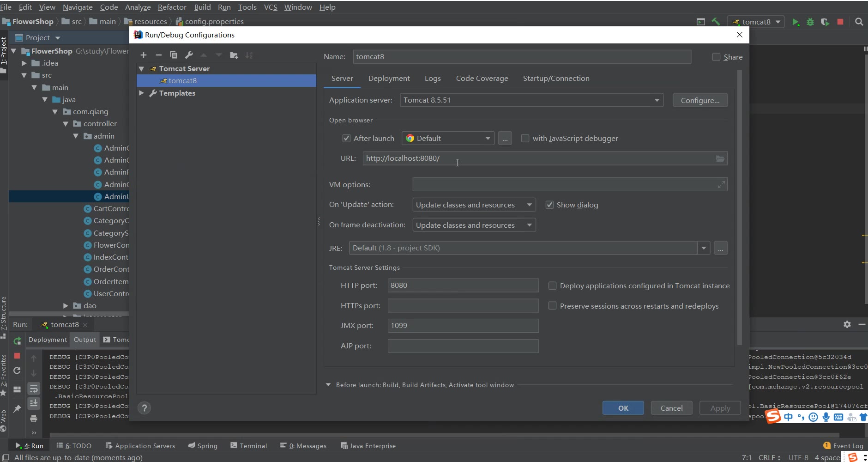The image size is (868, 462).
Task: Click the green Run button in the main toolbar
Action: tap(796, 22)
